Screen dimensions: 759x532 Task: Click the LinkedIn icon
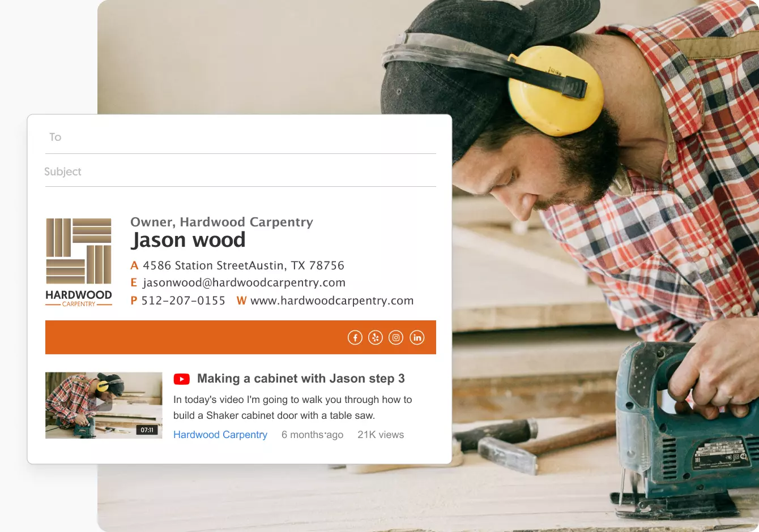(417, 337)
